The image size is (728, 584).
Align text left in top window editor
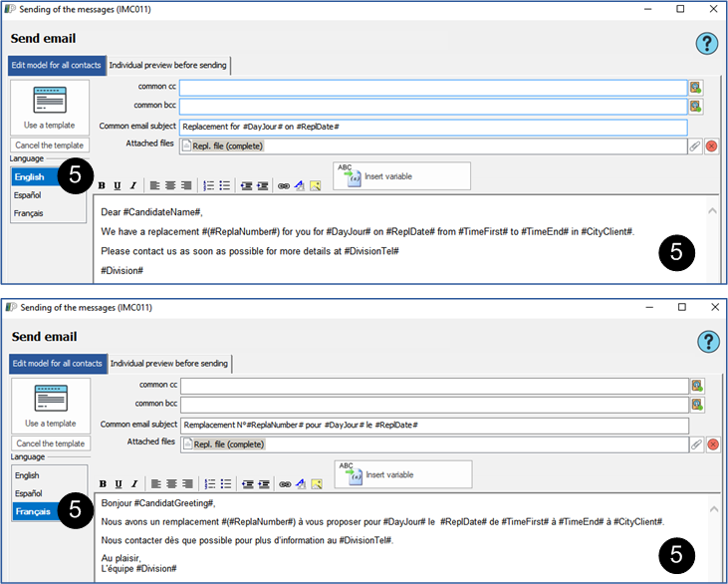(154, 185)
